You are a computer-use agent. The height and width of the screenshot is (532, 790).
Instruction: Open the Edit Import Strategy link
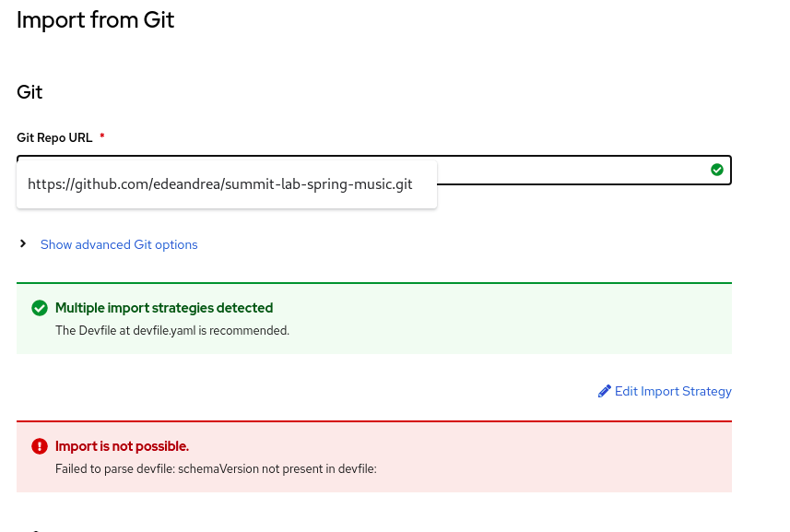click(x=673, y=391)
